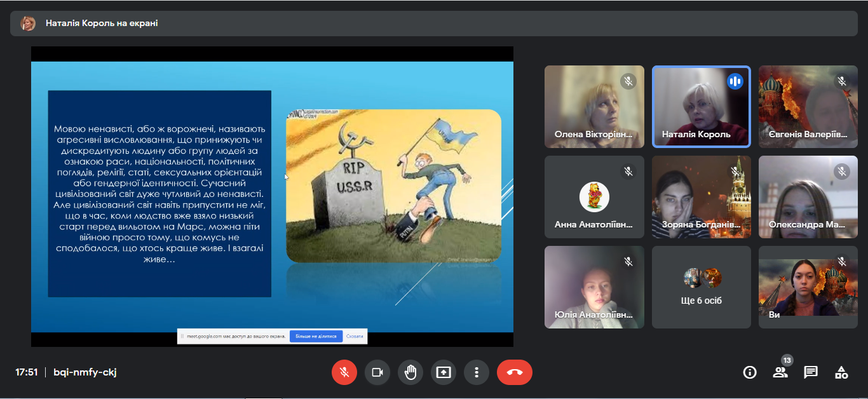
Task: Click the RIP USSR cartoon image in slide
Action: [x=393, y=186]
